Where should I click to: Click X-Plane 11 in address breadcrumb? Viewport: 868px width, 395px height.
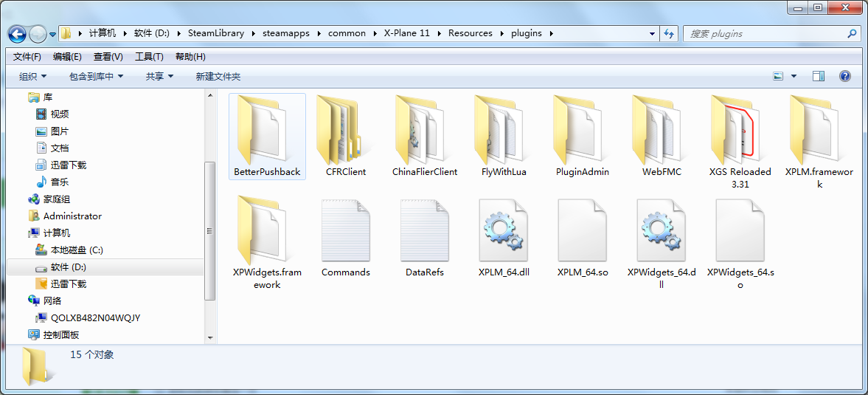pyautogui.click(x=407, y=33)
